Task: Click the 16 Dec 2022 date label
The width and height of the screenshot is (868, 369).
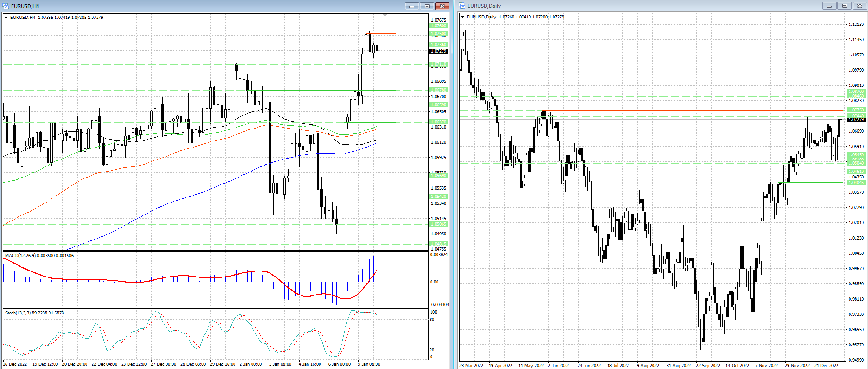Action: (x=15, y=364)
